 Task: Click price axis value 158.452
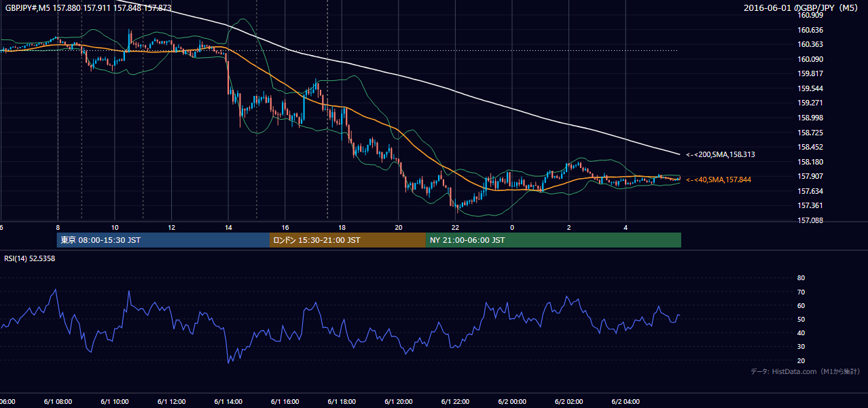pos(811,147)
